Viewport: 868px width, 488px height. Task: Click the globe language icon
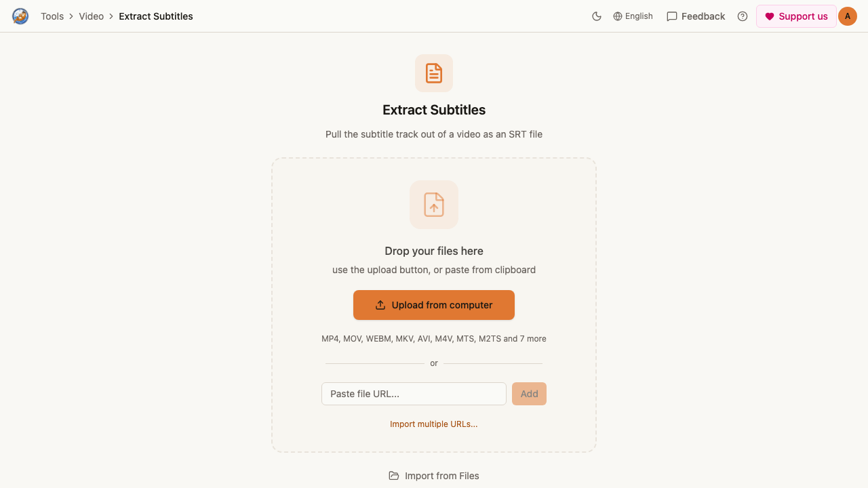pyautogui.click(x=618, y=16)
